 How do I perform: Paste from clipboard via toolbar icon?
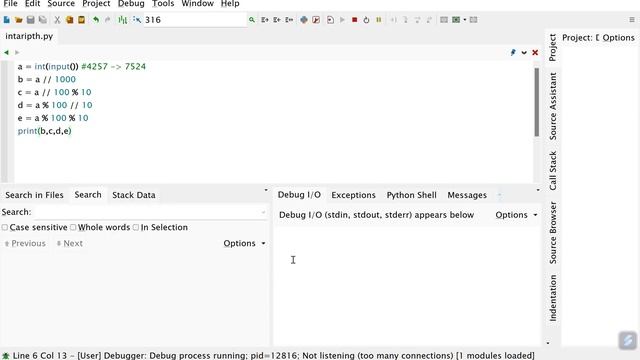click(x=81, y=20)
